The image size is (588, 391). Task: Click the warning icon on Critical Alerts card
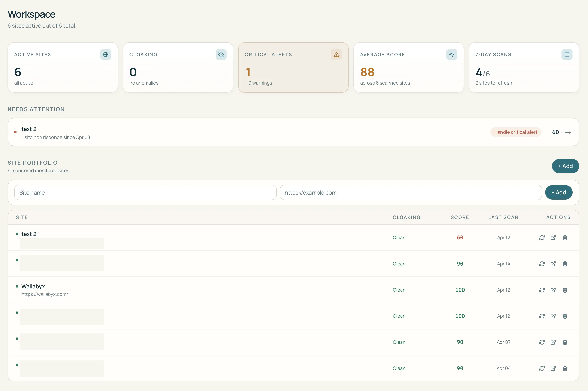click(x=336, y=54)
